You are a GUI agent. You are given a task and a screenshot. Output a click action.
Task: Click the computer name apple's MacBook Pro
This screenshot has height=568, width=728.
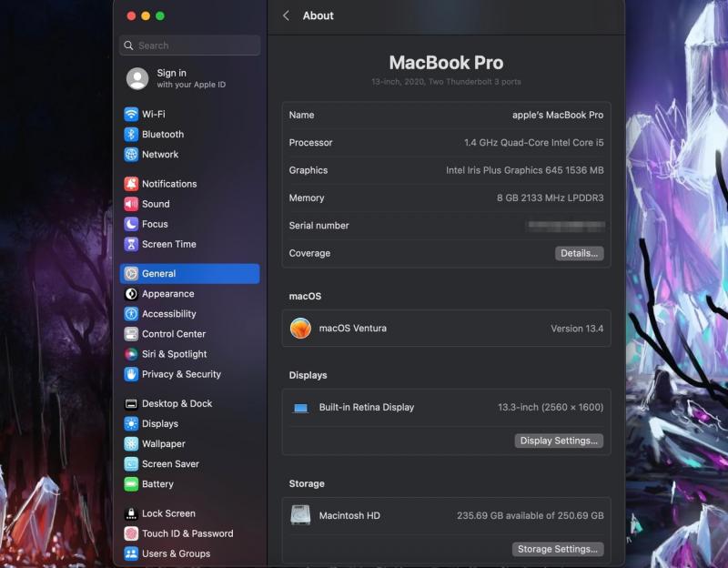[558, 116]
